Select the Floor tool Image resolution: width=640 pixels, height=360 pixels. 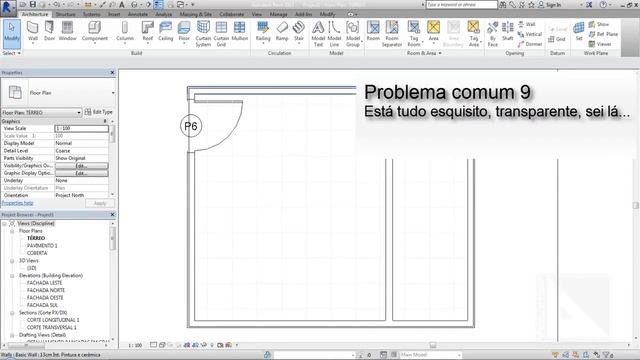184,32
